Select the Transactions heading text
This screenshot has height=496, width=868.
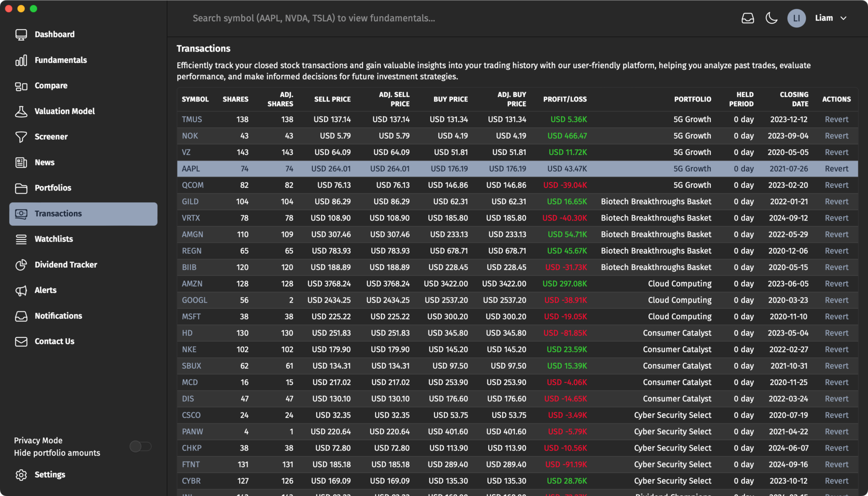(203, 49)
